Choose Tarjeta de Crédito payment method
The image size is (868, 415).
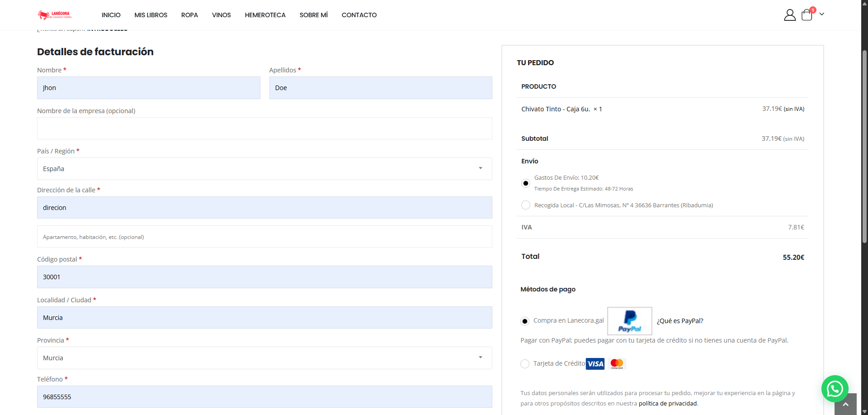coord(525,364)
